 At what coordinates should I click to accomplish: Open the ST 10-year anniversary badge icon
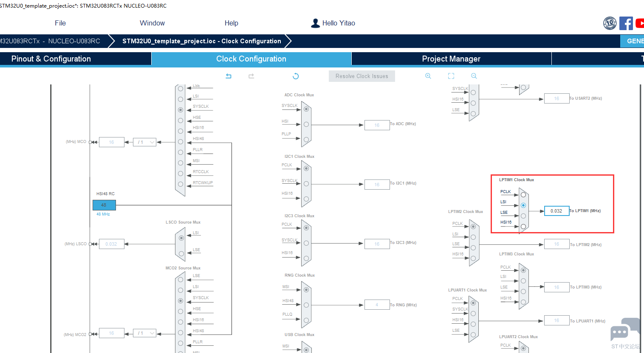coord(610,23)
